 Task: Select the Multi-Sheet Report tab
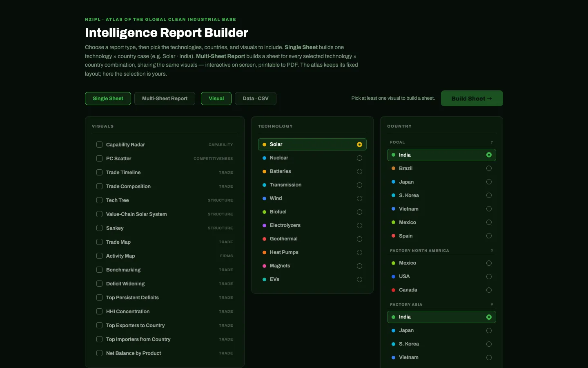[x=165, y=99]
